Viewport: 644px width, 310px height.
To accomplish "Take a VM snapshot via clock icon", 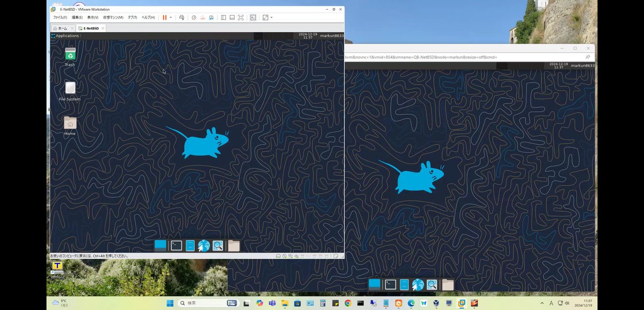I will coord(194,17).
